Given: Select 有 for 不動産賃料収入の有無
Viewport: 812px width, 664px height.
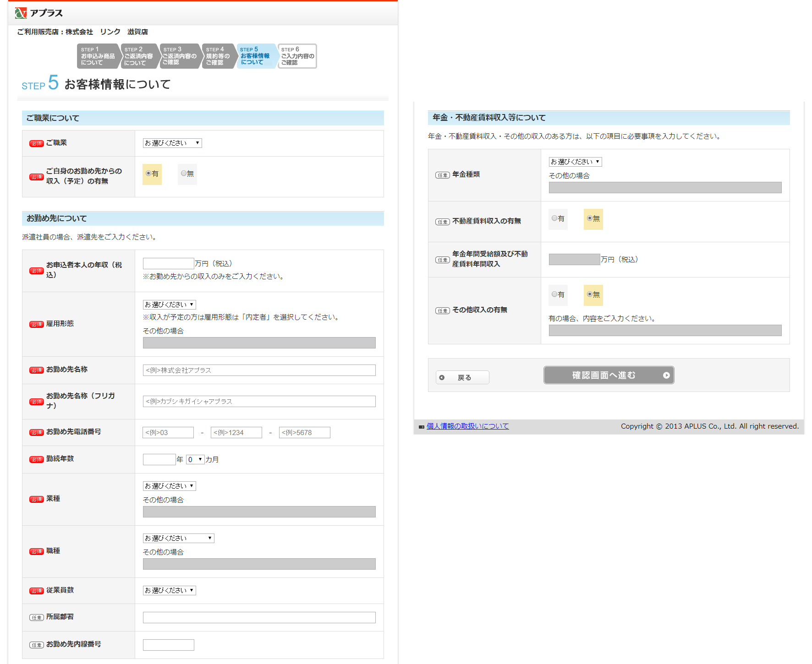Looking at the screenshot, I should pos(554,218).
